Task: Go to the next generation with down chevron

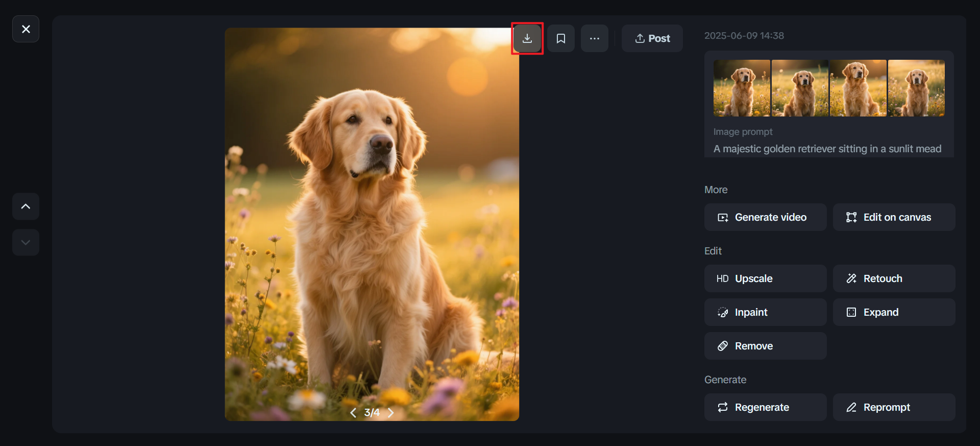Action: click(26, 242)
